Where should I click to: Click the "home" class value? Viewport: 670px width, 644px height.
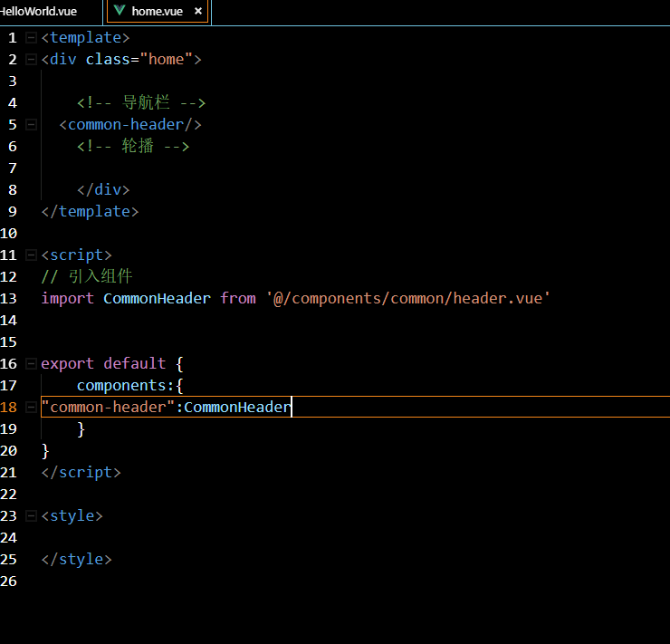pyautogui.click(x=167, y=59)
